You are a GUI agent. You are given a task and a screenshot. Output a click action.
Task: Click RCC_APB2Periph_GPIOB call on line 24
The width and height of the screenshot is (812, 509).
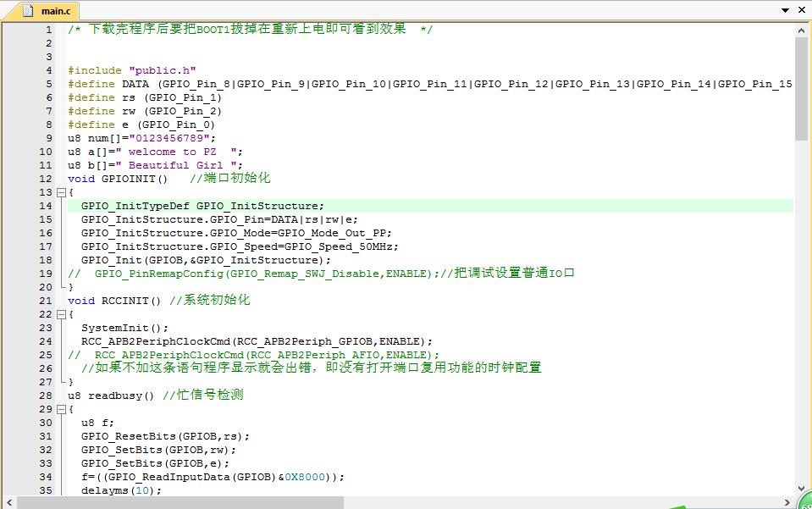257,341
